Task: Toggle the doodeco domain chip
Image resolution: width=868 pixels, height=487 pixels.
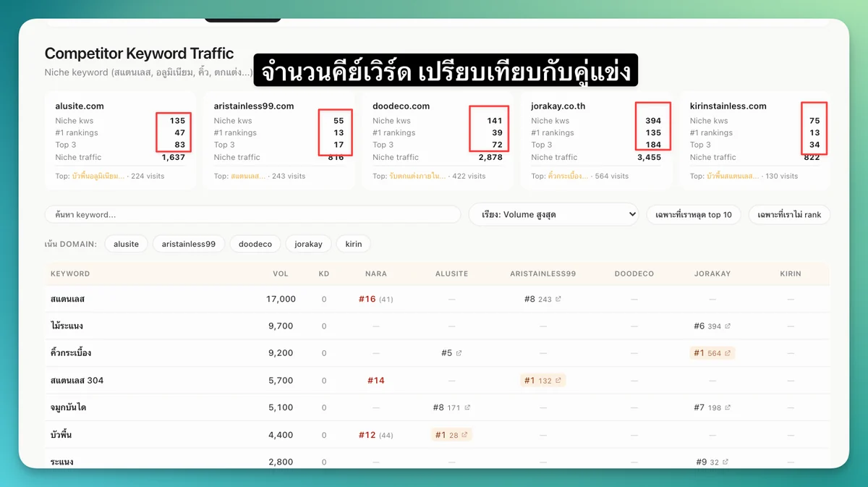Action: [255, 244]
